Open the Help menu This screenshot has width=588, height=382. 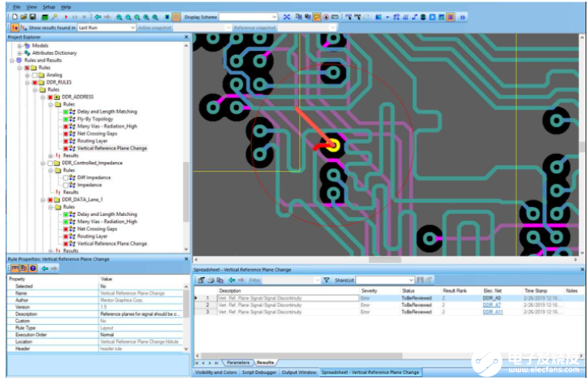66,6
